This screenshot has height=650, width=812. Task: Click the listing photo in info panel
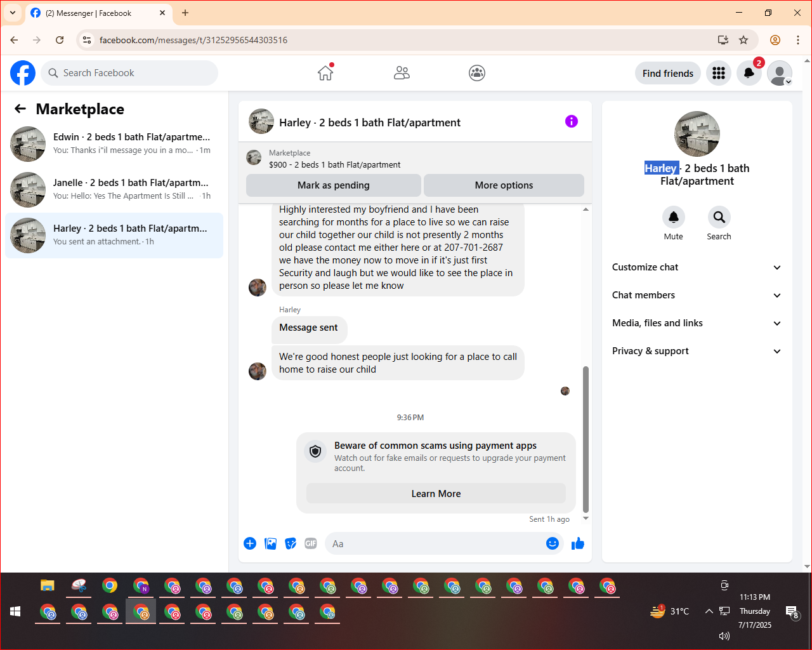[x=697, y=134]
